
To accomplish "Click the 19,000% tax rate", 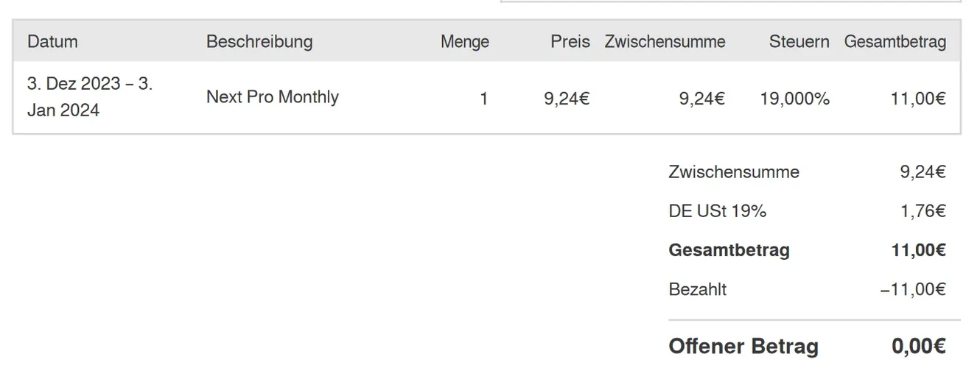I will click(x=794, y=98).
